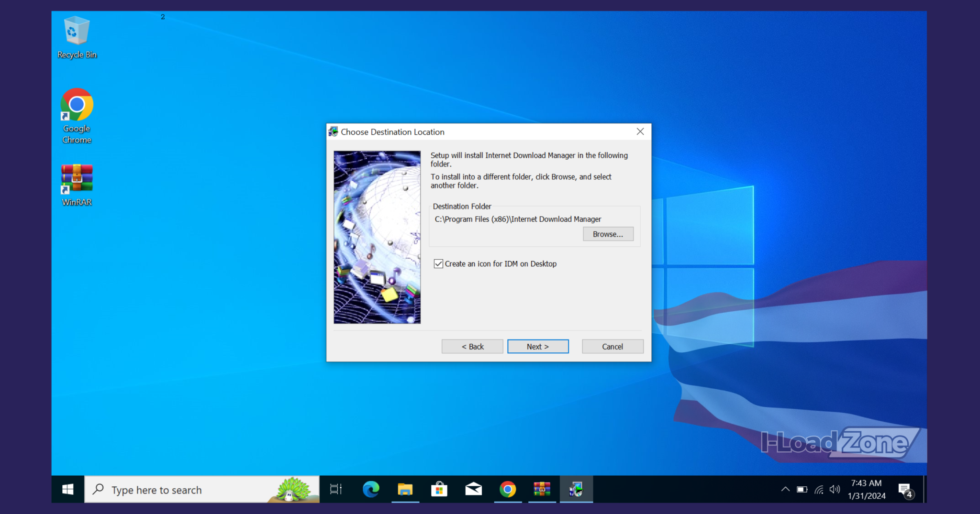The width and height of the screenshot is (980, 514).
Task: Uncheck Create an icon for IDM on Desktop
Action: pos(438,264)
